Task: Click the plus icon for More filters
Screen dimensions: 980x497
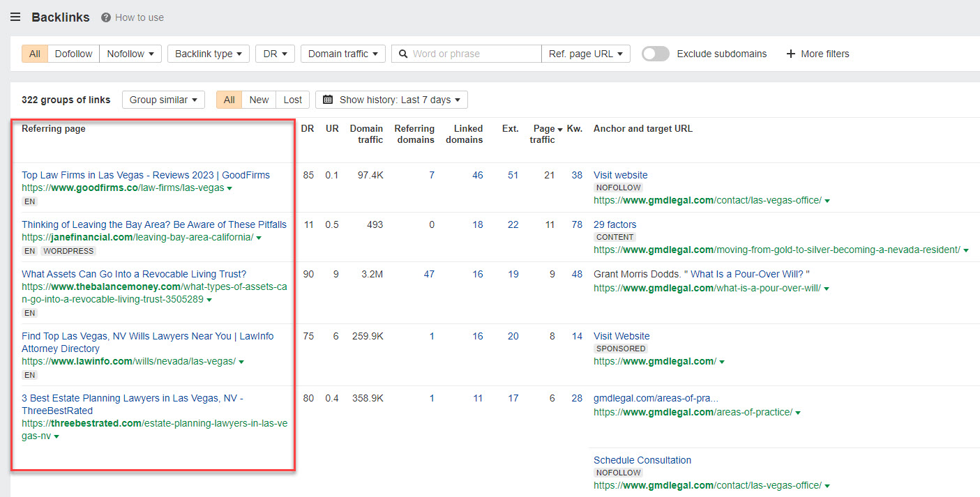Action: click(x=791, y=54)
